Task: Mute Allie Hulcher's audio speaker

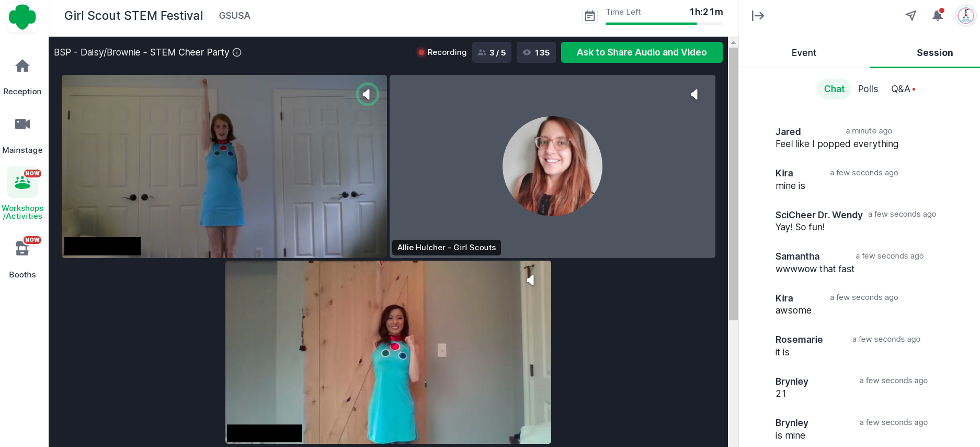Action: point(694,94)
